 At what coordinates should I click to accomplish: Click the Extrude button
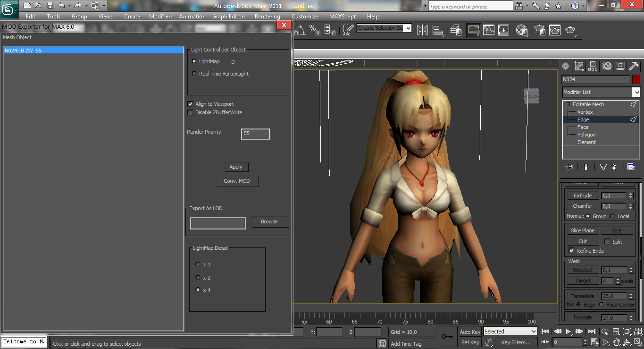click(583, 196)
